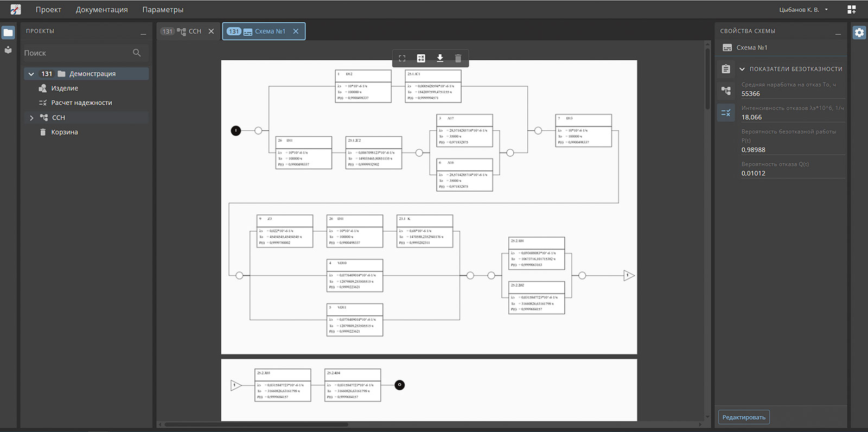This screenshot has width=868, height=432.
Task: Click the Редактировать button
Action: [x=744, y=417]
